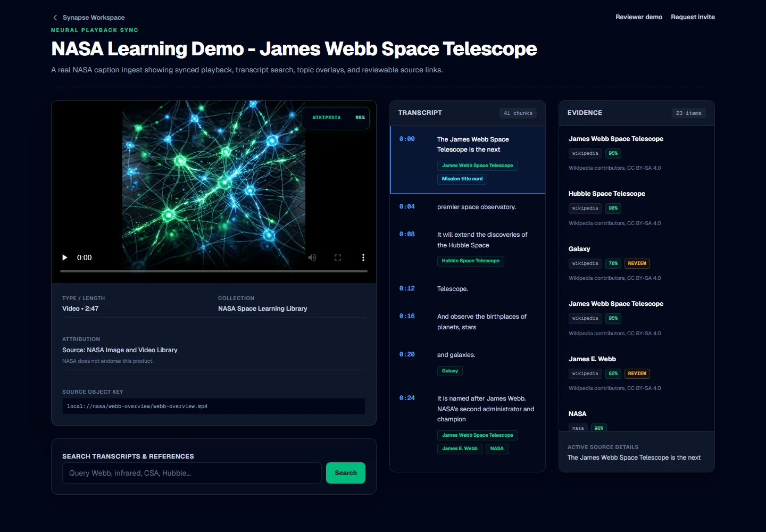
Task: Open the Reviewer demo link
Action: (639, 17)
